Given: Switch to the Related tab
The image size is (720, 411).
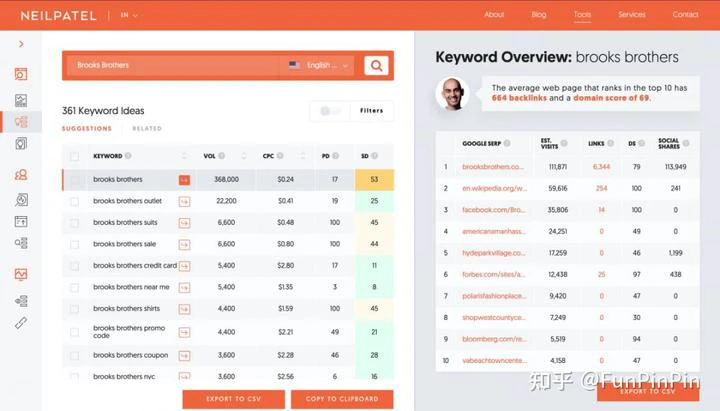Looking at the screenshot, I should pyautogui.click(x=147, y=129).
